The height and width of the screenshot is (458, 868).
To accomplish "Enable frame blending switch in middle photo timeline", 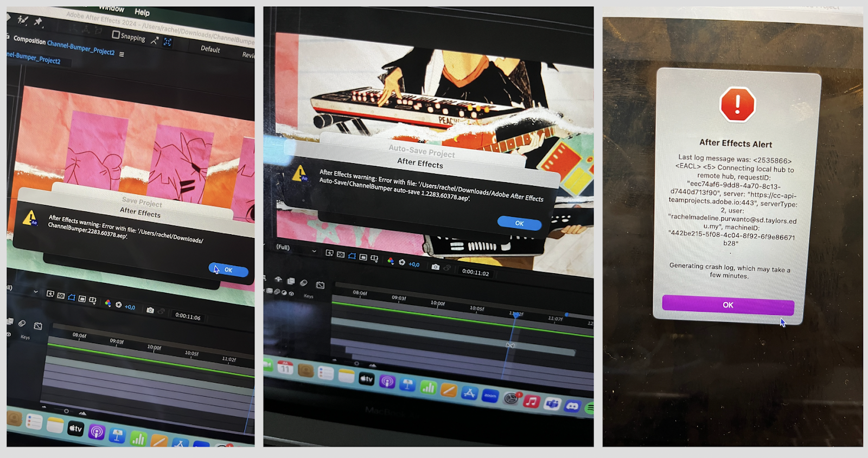I will [x=291, y=281].
